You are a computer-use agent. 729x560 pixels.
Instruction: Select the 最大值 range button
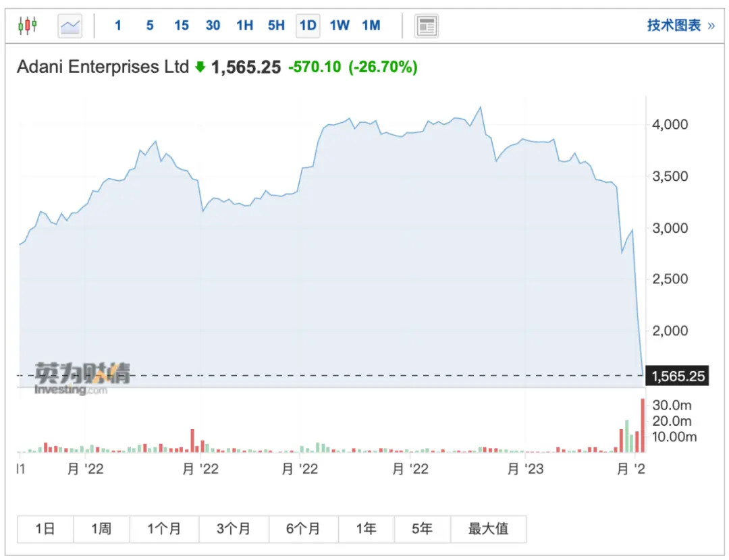488,529
